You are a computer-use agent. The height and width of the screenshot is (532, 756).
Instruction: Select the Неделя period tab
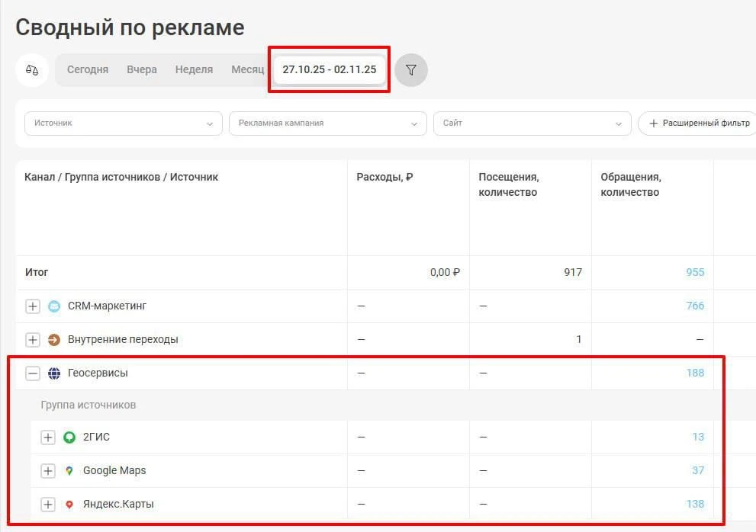[x=194, y=69]
